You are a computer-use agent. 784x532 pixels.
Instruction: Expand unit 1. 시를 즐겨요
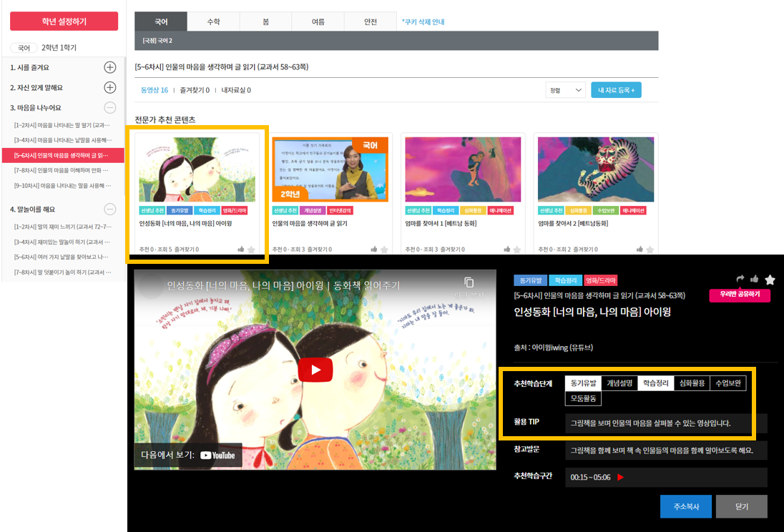click(x=110, y=67)
